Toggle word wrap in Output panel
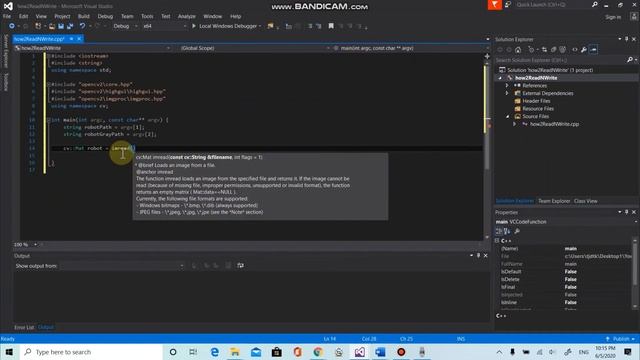The width and height of the screenshot is (640, 360). coord(240,266)
